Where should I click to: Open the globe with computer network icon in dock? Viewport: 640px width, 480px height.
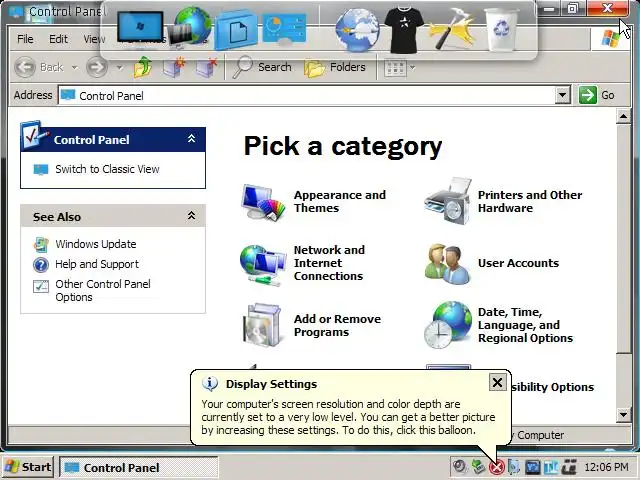190,27
